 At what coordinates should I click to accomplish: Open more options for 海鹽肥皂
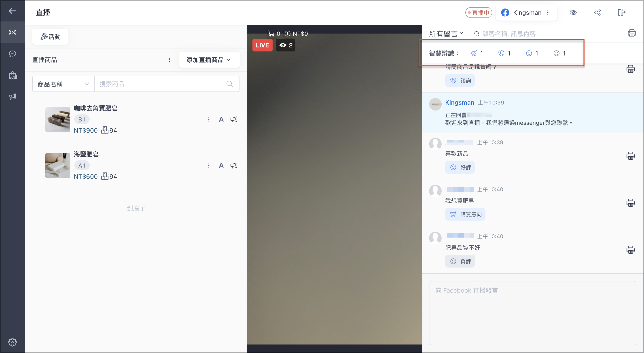pyautogui.click(x=209, y=166)
